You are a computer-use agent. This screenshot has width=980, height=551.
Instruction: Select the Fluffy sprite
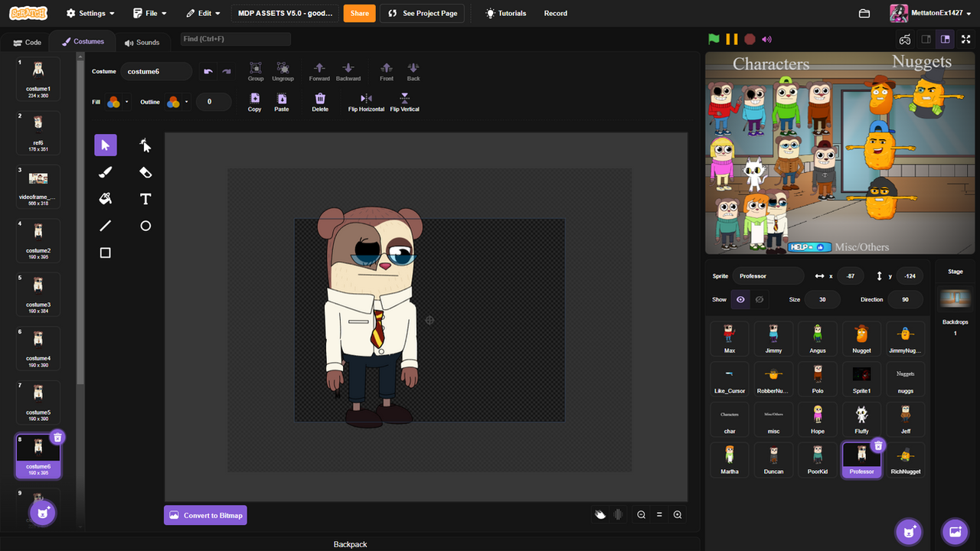tap(861, 419)
